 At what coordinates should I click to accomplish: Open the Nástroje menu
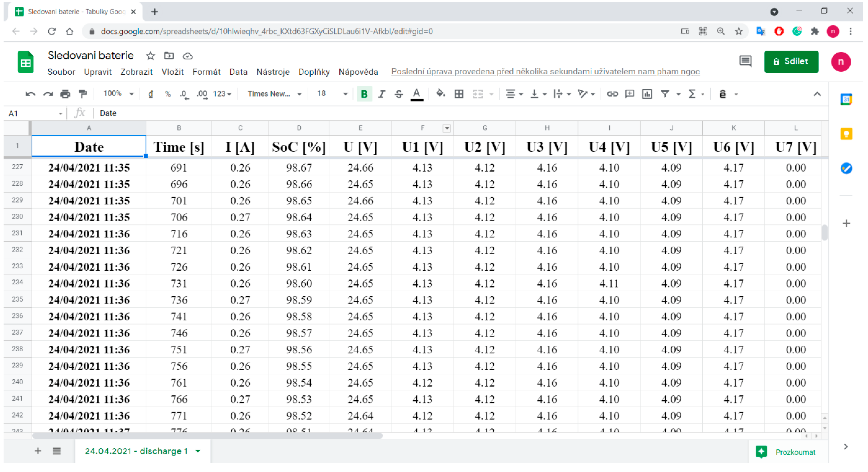[x=272, y=72]
